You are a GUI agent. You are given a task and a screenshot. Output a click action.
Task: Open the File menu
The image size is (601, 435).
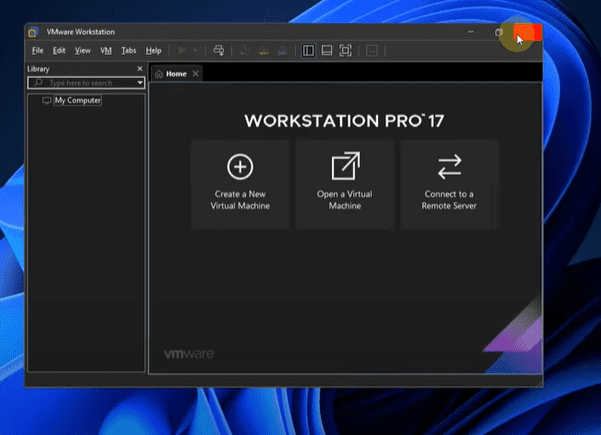(37, 50)
